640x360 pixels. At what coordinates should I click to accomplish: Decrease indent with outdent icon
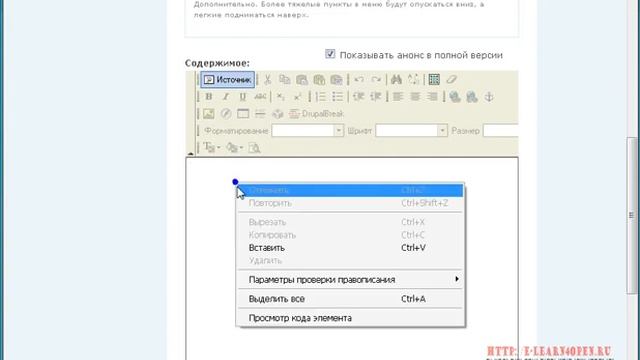coord(358,97)
